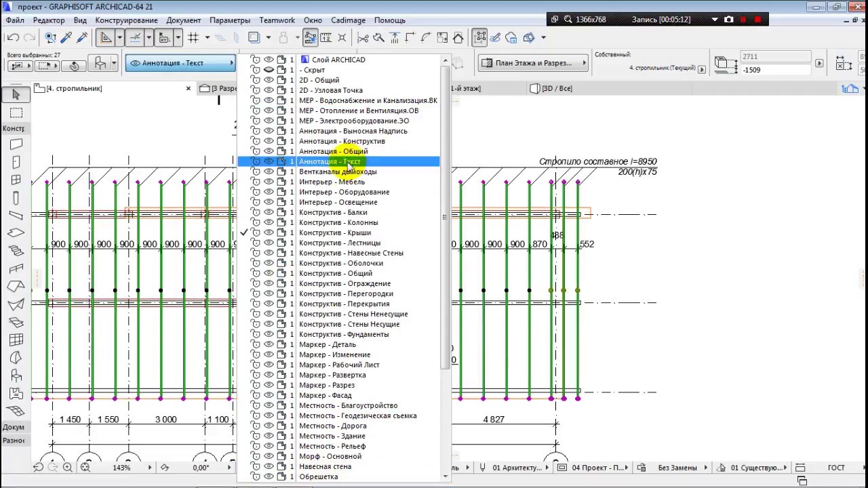Select the Wall tool in toolbox
Screen dimensions: 868x488
(16, 144)
